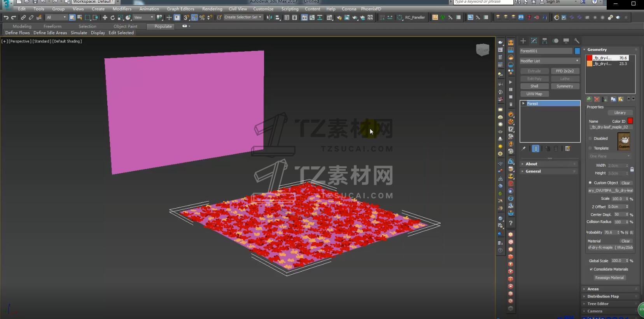
Task: Expand the Areas rollout
Action: [611, 289]
